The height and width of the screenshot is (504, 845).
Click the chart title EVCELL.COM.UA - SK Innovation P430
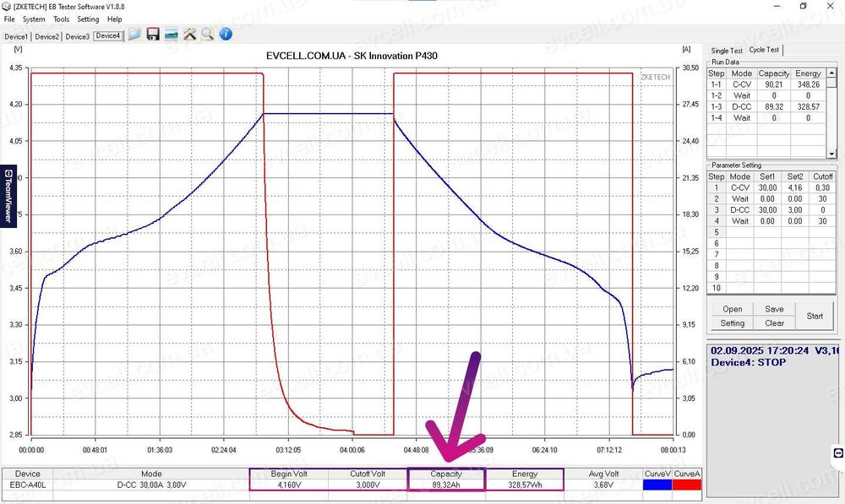click(352, 56)
